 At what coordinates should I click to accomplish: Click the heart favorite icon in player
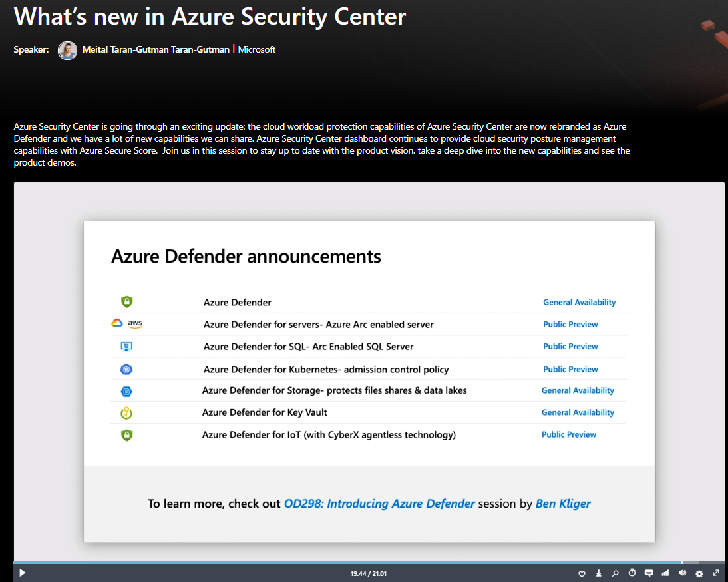point(582,573)
